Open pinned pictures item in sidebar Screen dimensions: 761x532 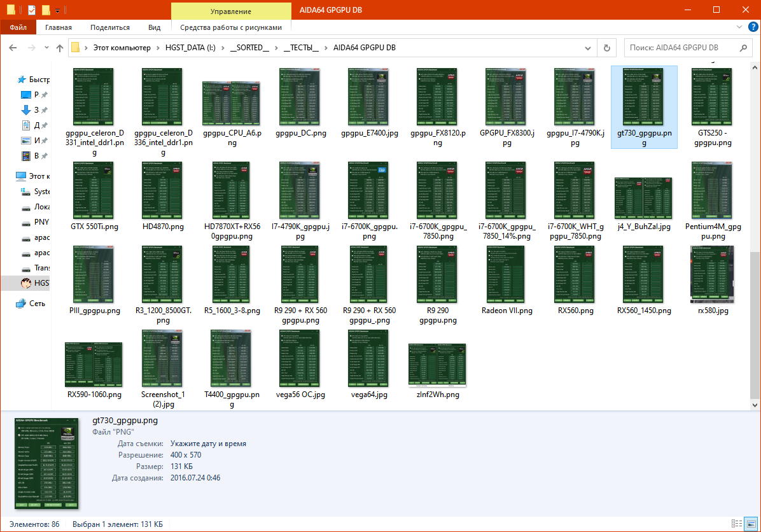point(34,141)
